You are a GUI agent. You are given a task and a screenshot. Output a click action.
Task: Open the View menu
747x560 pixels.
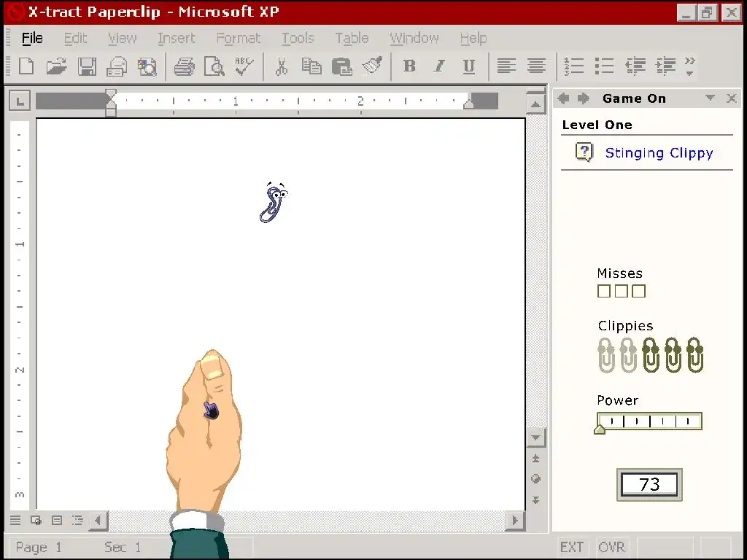123,38
